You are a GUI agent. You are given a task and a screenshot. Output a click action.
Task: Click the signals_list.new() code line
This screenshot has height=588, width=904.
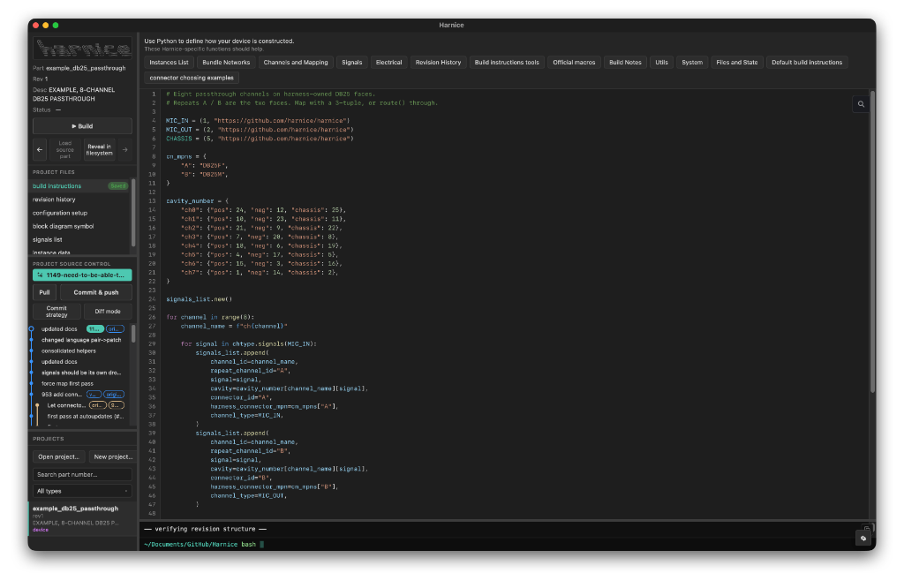199,300
